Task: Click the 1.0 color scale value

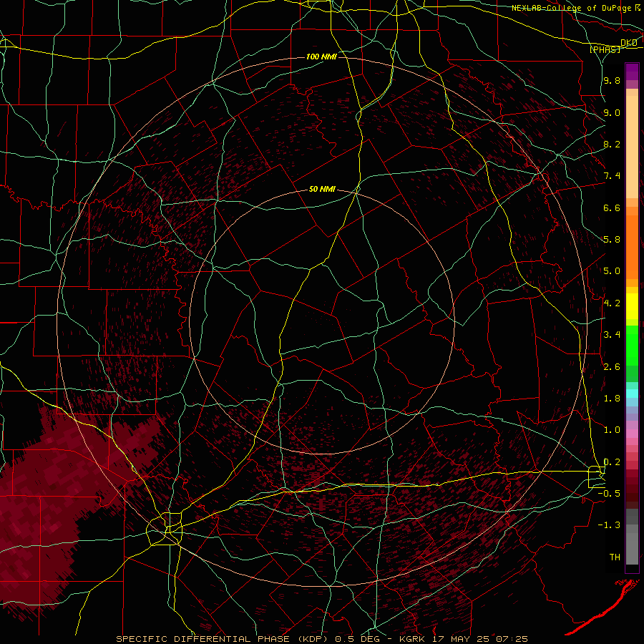Action: pos(612,429)
